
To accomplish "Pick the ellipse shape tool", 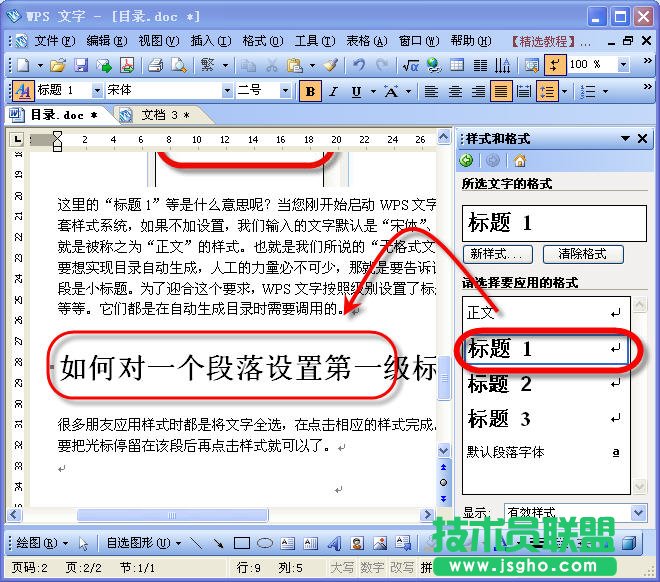I will 265,543.
